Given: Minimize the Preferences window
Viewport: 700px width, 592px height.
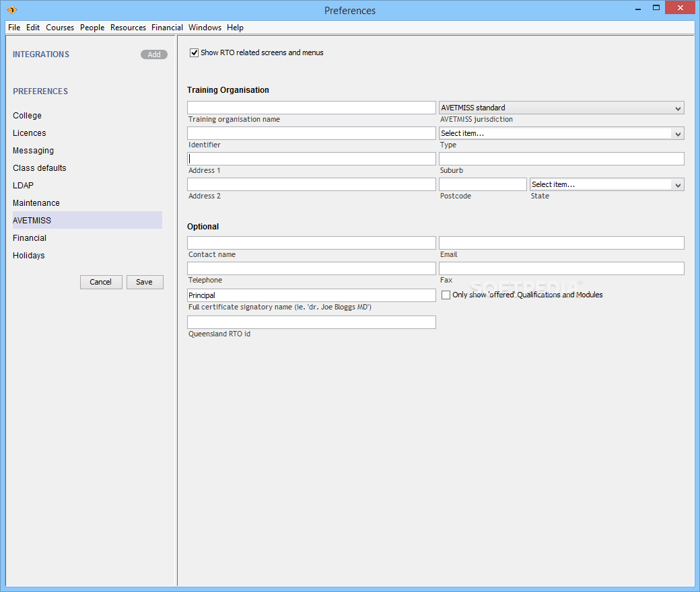Looking at the screenshot, I should pos(638,8).
